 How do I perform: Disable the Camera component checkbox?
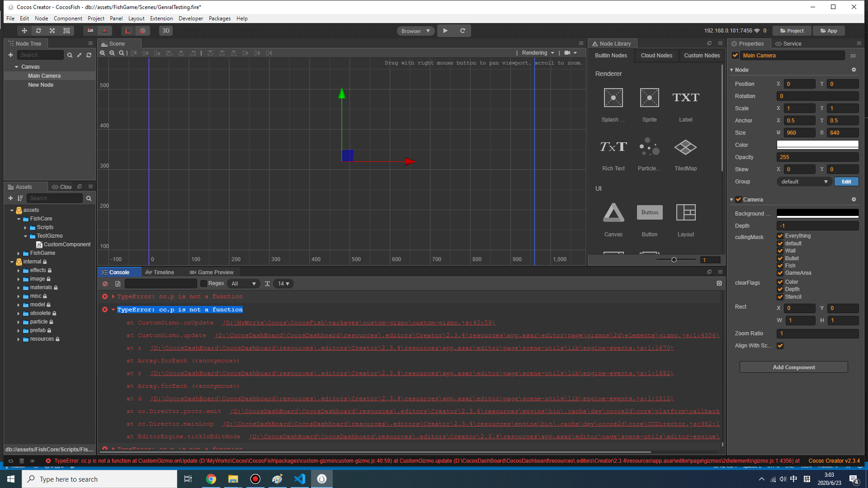click(738, 200)
